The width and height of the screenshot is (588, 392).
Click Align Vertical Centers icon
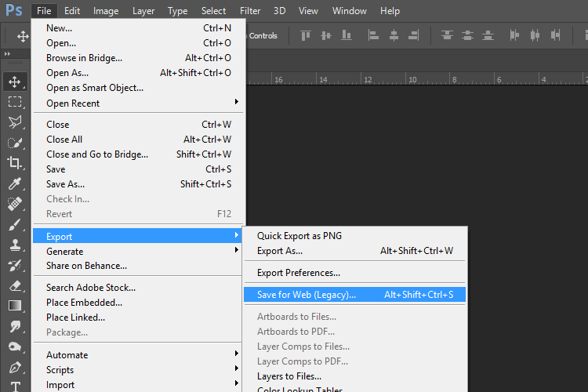pyautogui.click(x=326, y=35)
